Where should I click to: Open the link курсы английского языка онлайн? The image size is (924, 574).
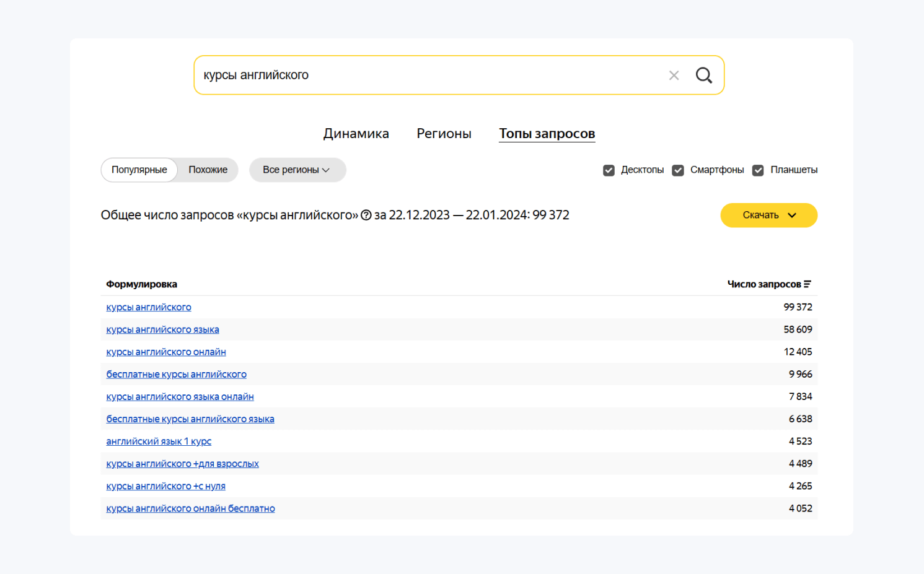pos(180,396)
